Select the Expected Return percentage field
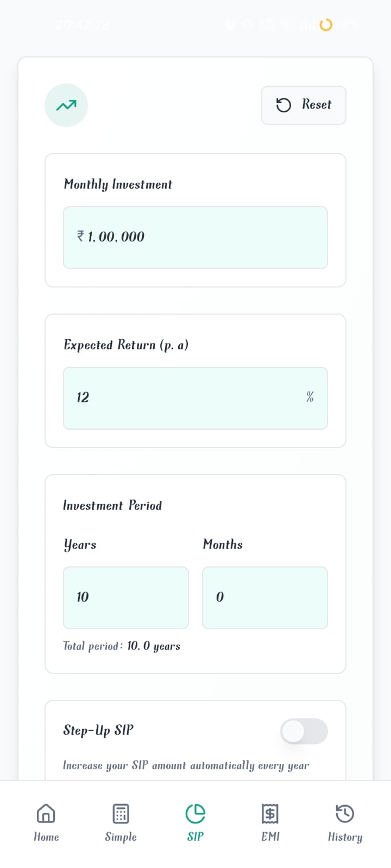 (x=195, y=398)
